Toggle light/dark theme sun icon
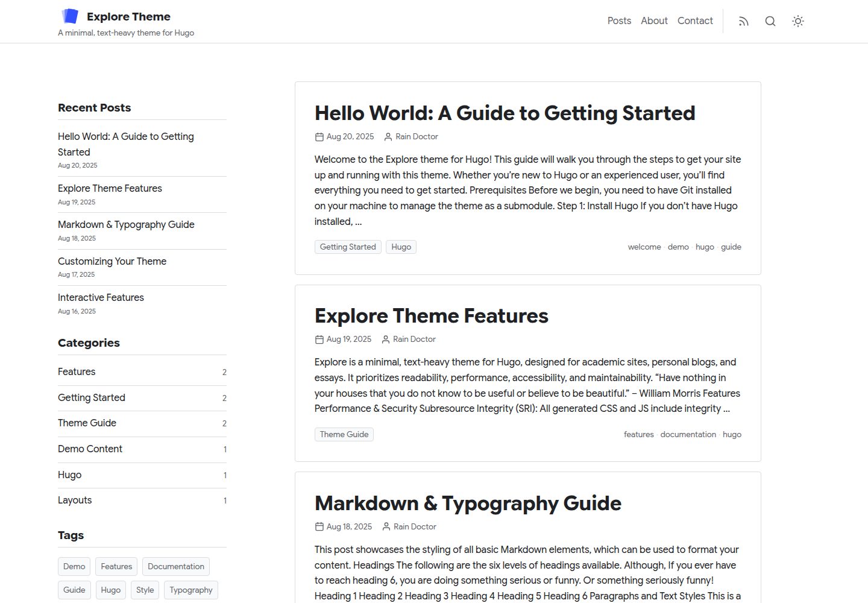 coord(798,22)
